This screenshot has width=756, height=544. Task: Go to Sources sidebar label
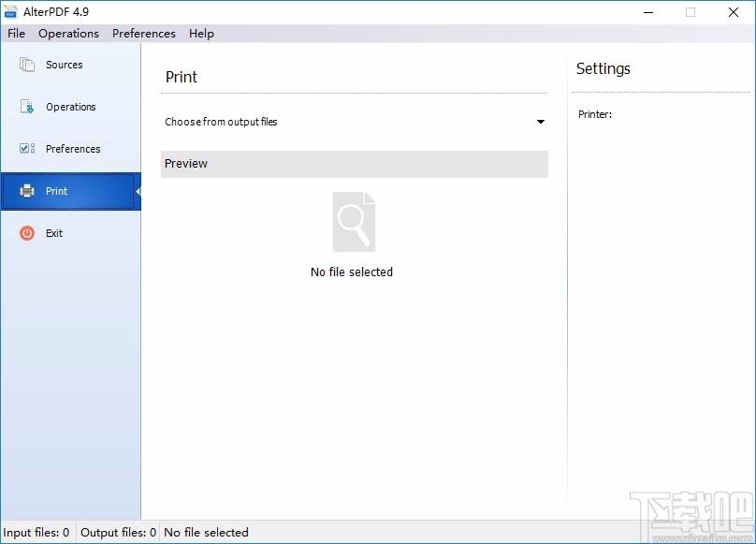(x=65, y=65)
